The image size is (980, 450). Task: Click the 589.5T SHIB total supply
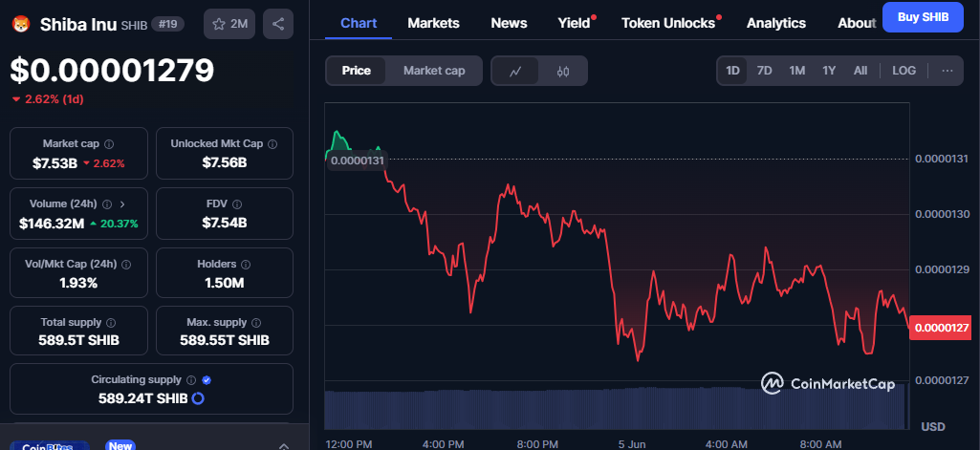78,341
